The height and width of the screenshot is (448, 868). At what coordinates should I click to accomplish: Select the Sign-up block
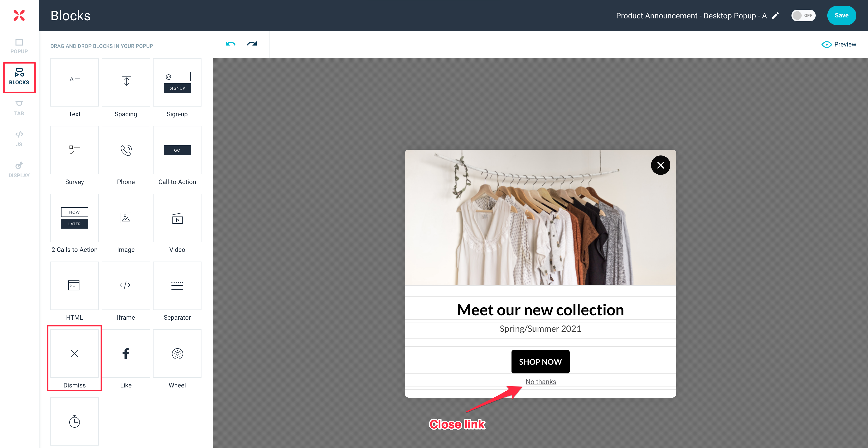click(x=177, y=82)
